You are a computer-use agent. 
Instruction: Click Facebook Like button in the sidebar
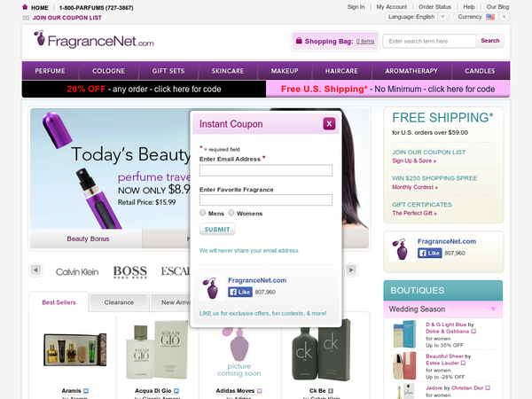click(x=430, y=253)
